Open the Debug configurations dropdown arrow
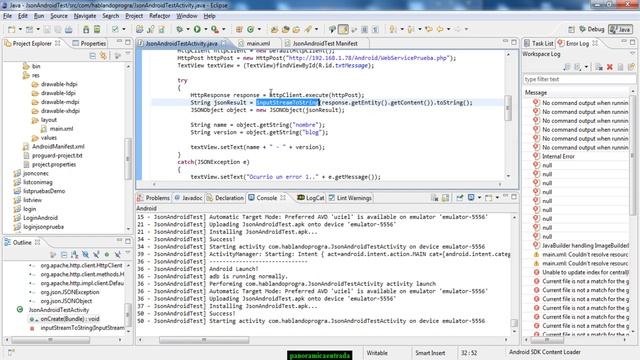Screen dimensions: 640x360 tap(188, 29)
